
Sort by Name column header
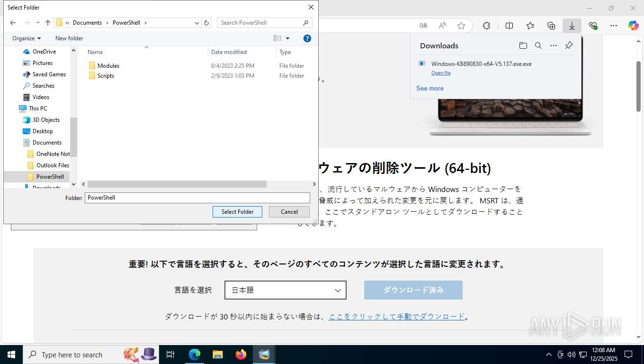(95, 52)
